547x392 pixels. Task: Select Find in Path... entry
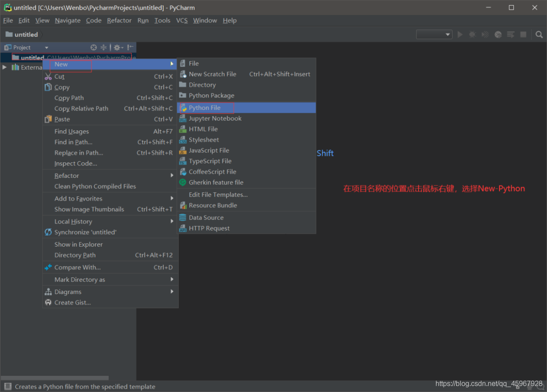(110, 142)
